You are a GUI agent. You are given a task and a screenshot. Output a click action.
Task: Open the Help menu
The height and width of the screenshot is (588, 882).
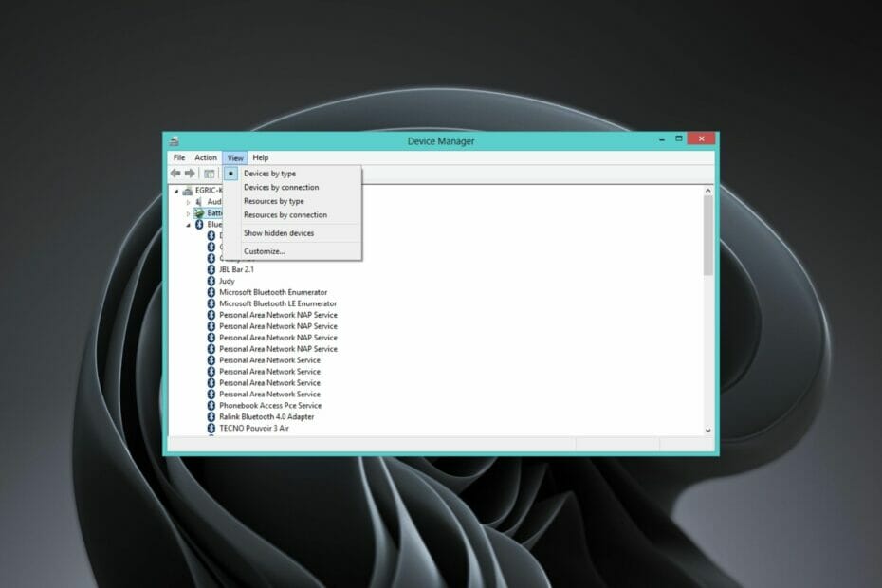[261, 158]
